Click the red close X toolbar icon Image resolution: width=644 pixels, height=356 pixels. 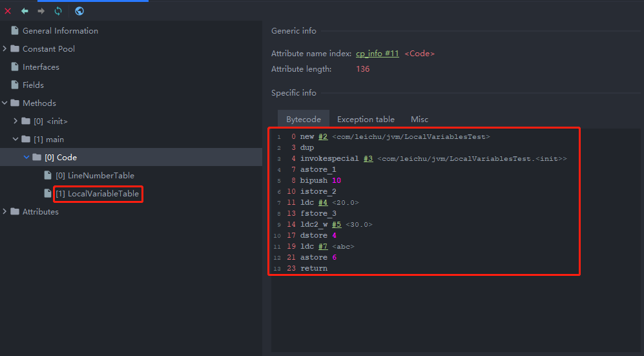coord(8,11)
